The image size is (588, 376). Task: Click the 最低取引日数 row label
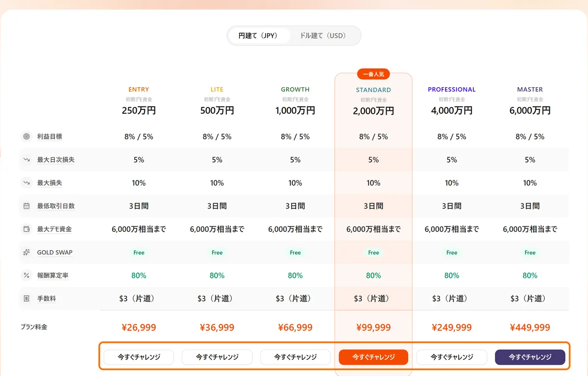(x=56, y=206)
